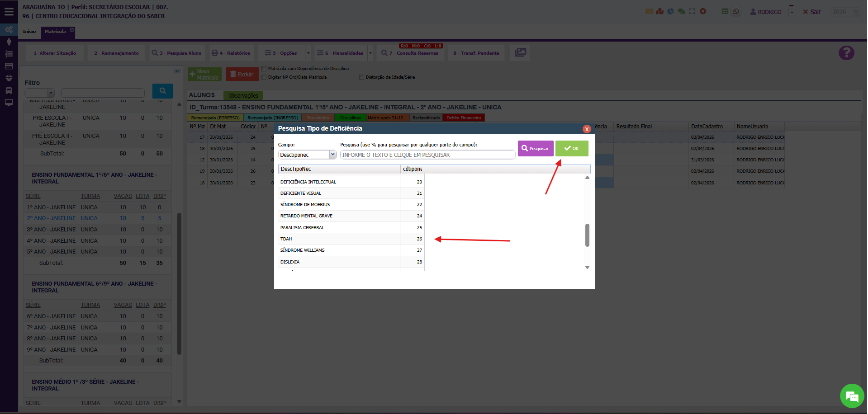This screenshot has height=414, width=868.
Task: Expand the 5 - Opções dropdown arrow
Action: [308, 53]
